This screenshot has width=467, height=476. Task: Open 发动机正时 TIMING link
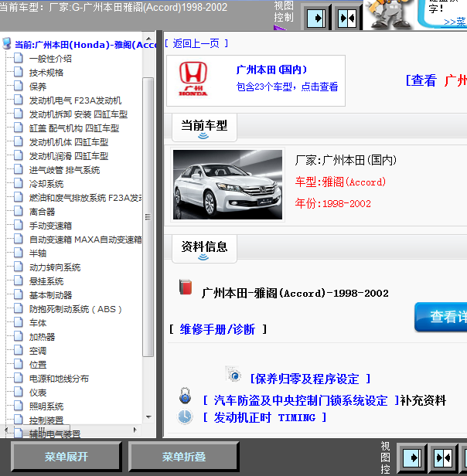click(x=264, y=418)
